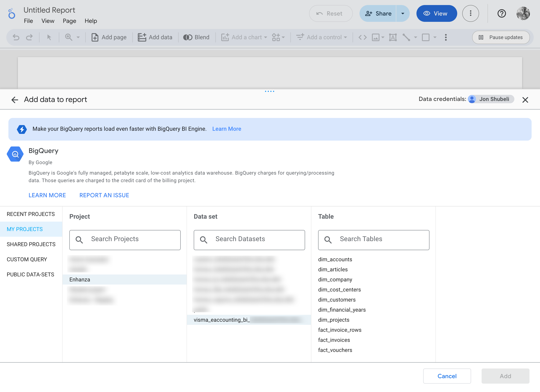Select the rectangle shape tool
The height and width of the screenshot is (392, 540).
pos(426,37)
